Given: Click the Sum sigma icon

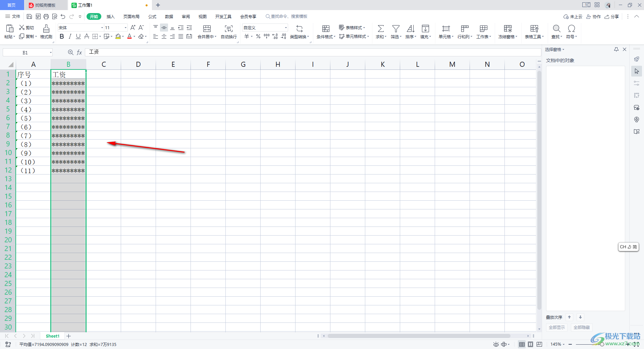Looking at the screenshot, I should 381,29.
